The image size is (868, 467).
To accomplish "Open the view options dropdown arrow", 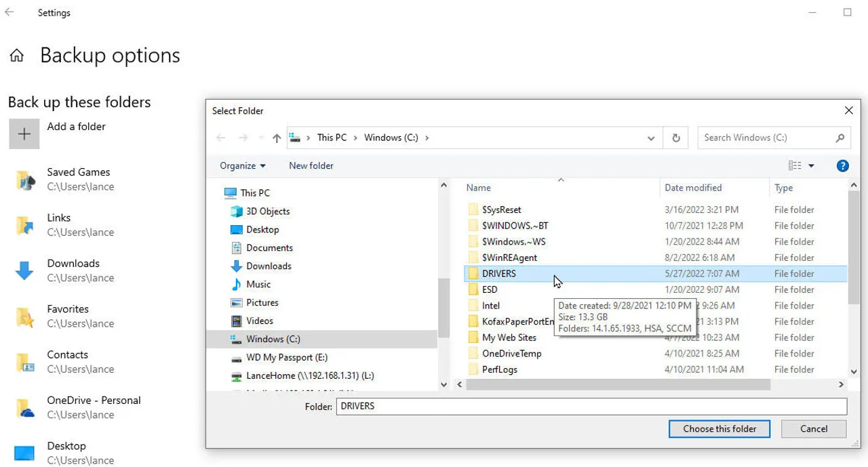I will tap(811, 166).
